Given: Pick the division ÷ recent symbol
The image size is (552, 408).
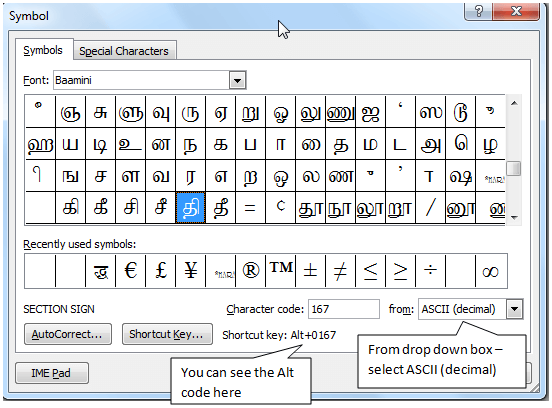Looking at the screenshot, I should [430, 271].
